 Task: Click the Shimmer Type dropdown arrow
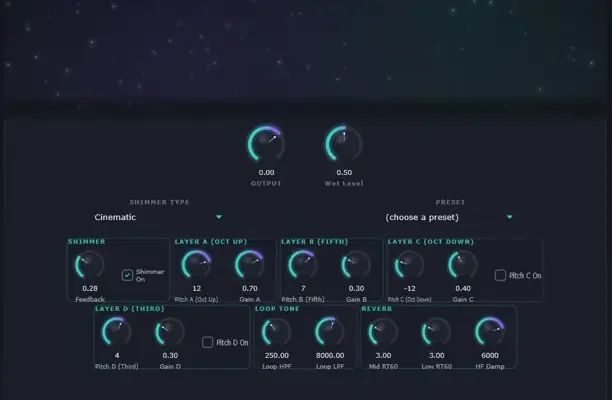[219, 217]
